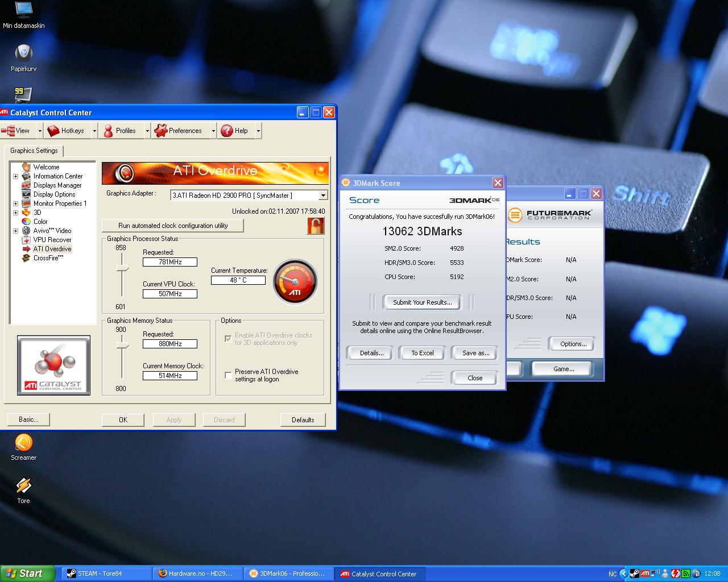Switch to Hardware.no Firefox taskbar item
Image resolution: width=728 pixels, height=582 pixels.
(x=198, y=573)
